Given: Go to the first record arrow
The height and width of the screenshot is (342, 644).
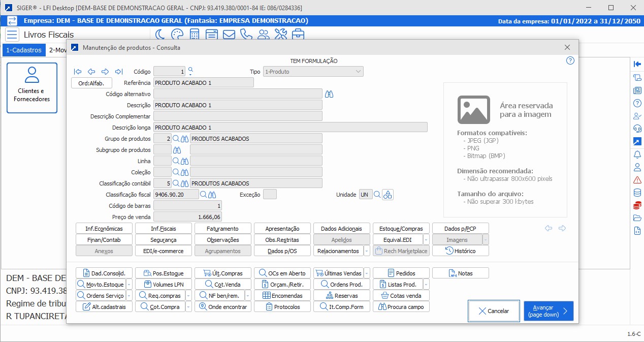Looking at the screenshot, I should pyautogui.click(x=78, y=72).
